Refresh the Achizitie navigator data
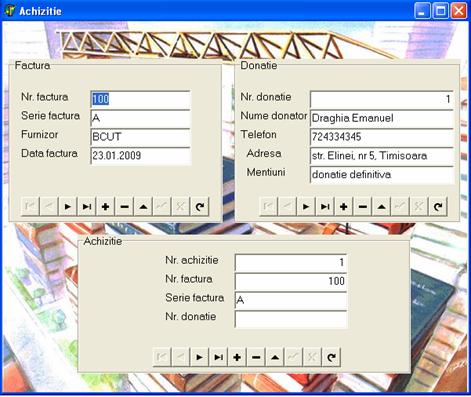Screen dimensions: 471x397 [331, 357]
